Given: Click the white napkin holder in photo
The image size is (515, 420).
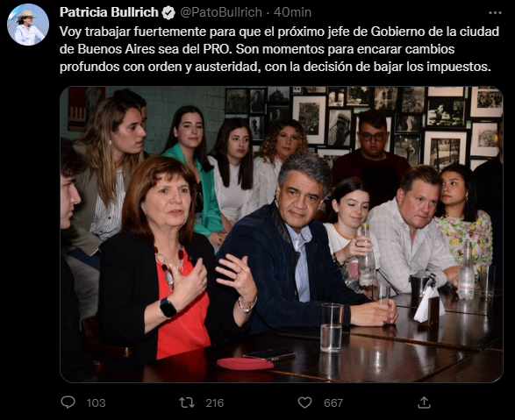Looking at the screenshot, I should (x=429, y=304).
